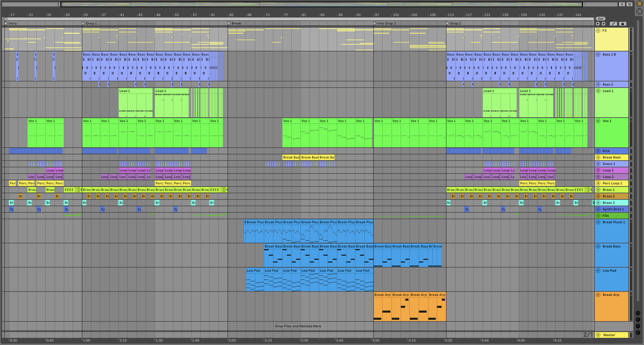Collapse the Lead 1 track
The width and height of the screenshot is (644, 345).
[x=598, y=91]
